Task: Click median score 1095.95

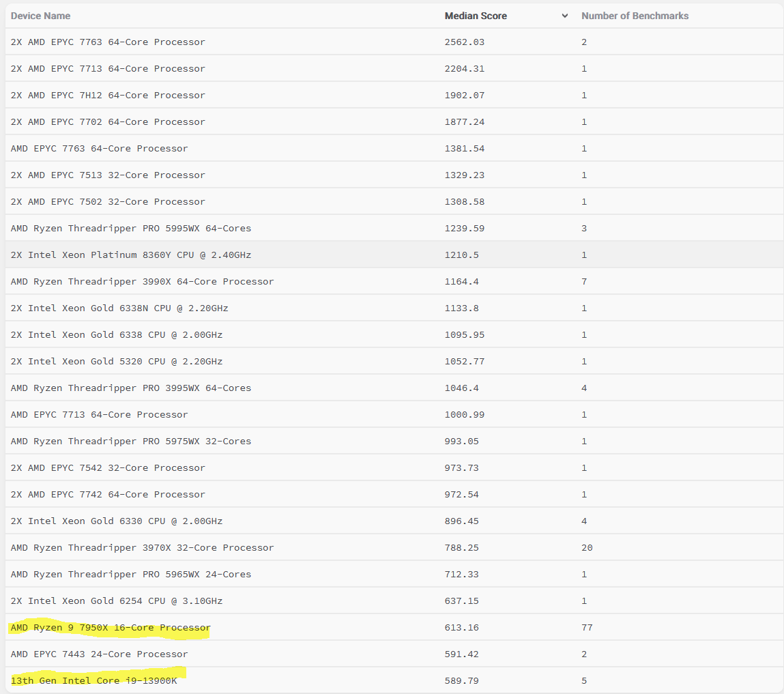Action: pos(465,335)
